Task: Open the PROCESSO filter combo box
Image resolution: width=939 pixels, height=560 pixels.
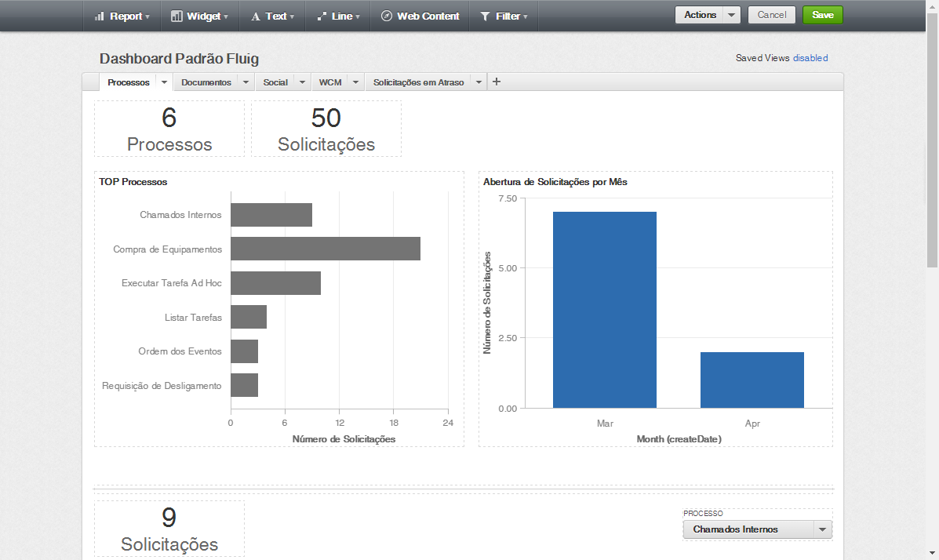Action: pyautogui.click(x=757, y=529)
